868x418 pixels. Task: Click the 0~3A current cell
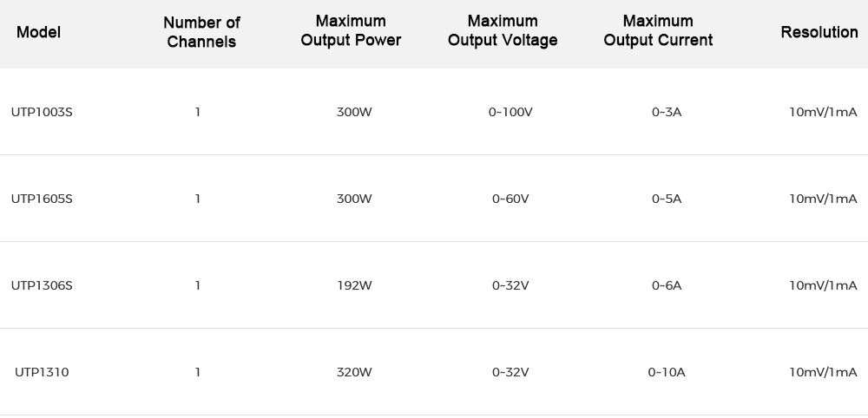pyautogui.click(x=667, y=112)
